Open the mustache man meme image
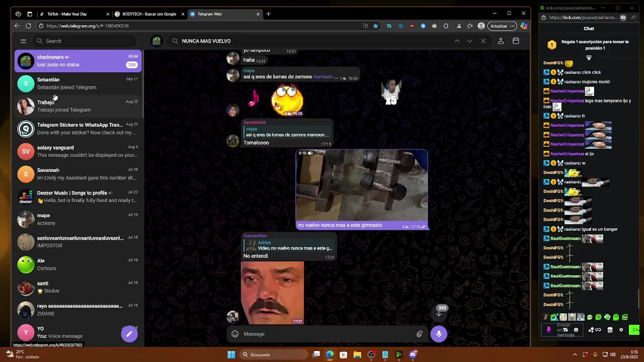The image size is (644, 362). [272, 293]
